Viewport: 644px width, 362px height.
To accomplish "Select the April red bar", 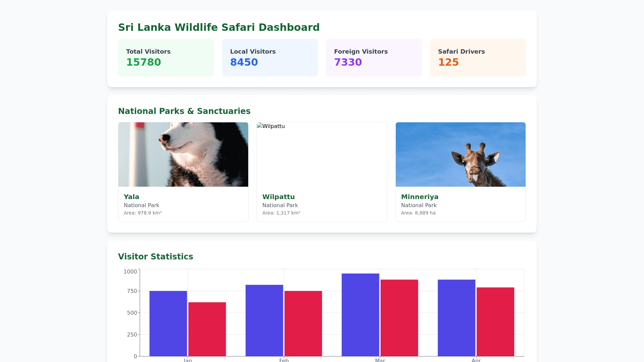I will (495, 322).
